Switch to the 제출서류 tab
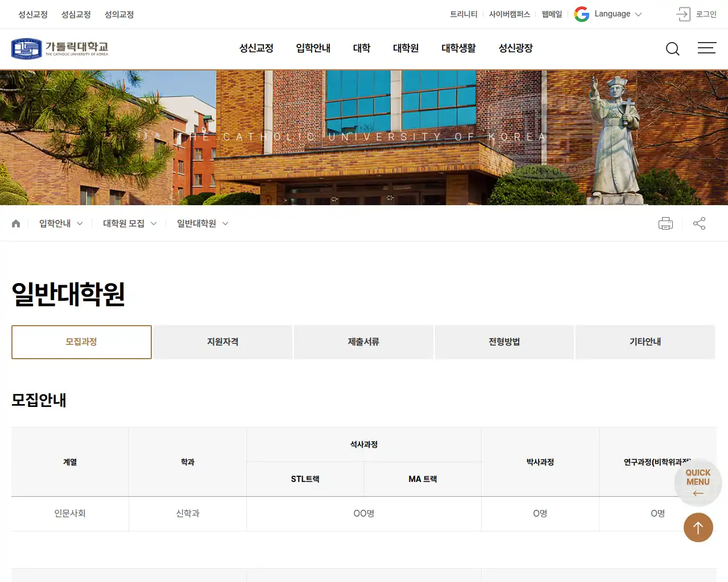Screen dimensions: 728x582 click(363, 342)
